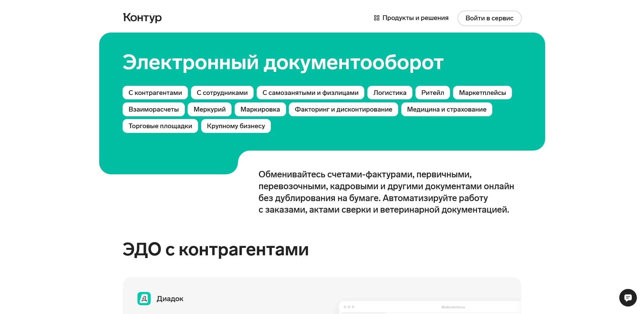
Task: Click Войти в сервис
Action: click(489, 18)
